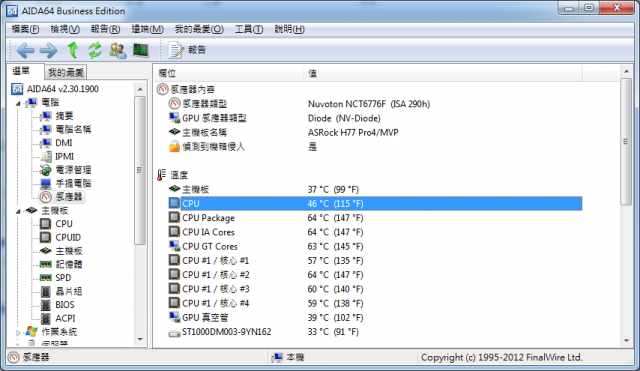Click the Forward arrow toolbar icon
640x371 pixels.
click(x=49, y=51)
